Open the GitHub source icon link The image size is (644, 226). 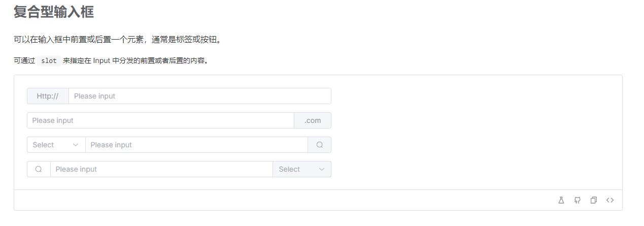(577, 200)
